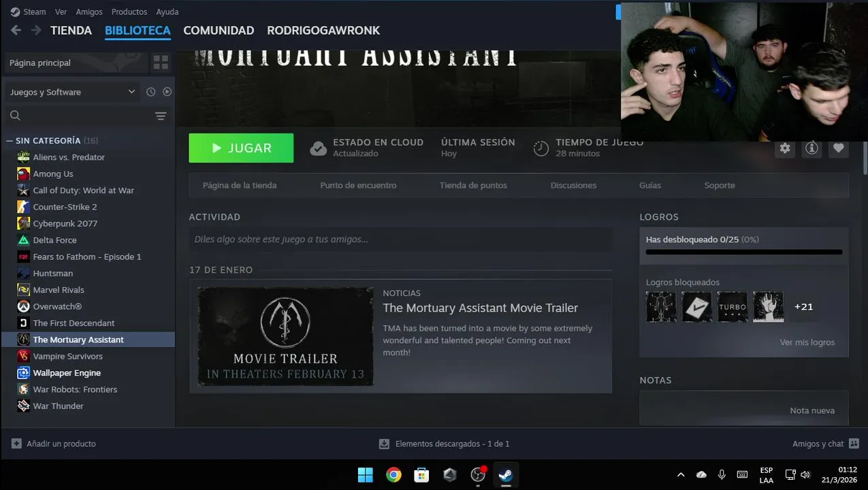Select Wallpaper Engine icon in library
The image size is (868, 490).
pyautogui.click(x=23, y=373)
